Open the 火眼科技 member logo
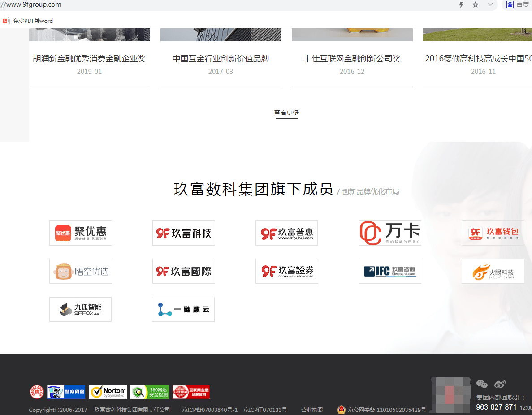 coord(493,271)
